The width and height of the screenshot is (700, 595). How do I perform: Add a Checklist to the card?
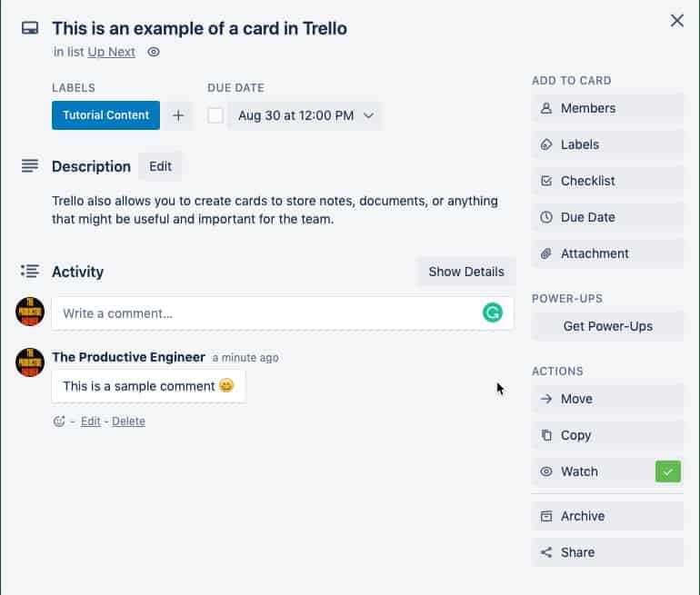tap(607, 181)
